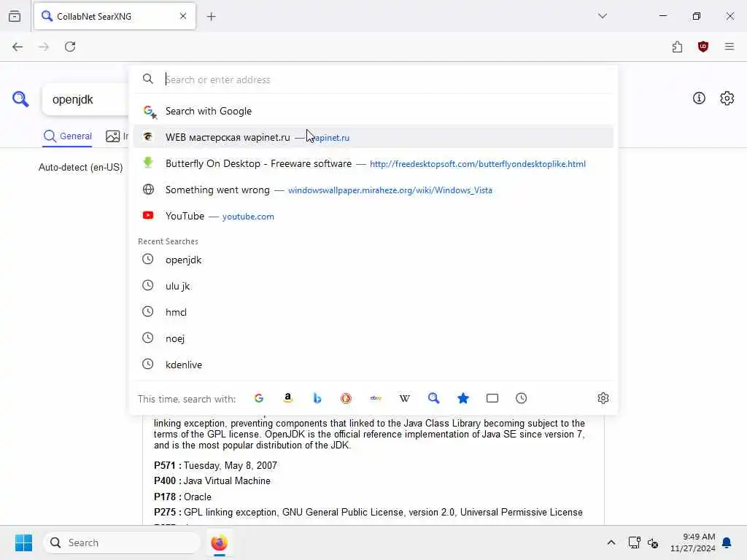Viewport: 747px width, 560px height.
Task: Open WEB мастерская wapinet.ru suggestion
Action: tap(373, 137)
